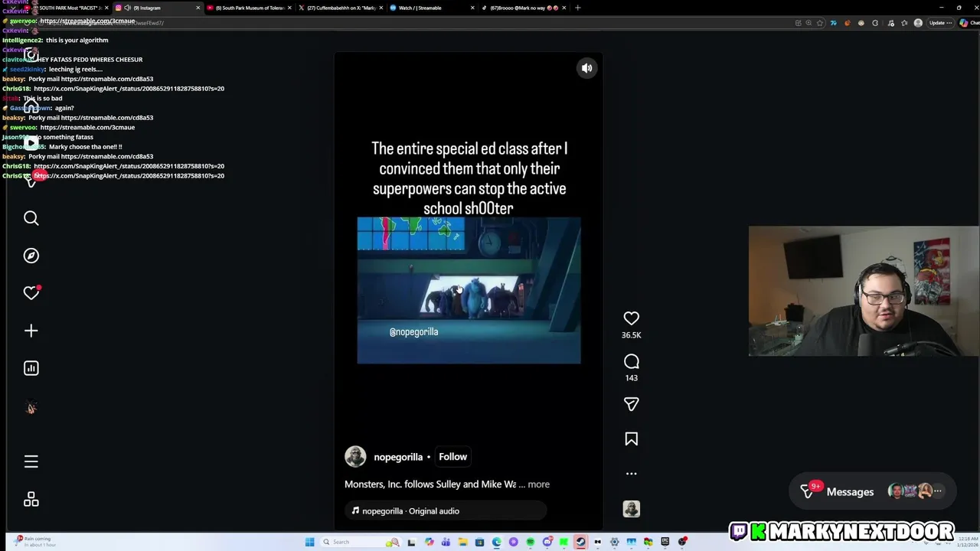
Task: Open a new browser tab
Action: (x=578, y=8)
